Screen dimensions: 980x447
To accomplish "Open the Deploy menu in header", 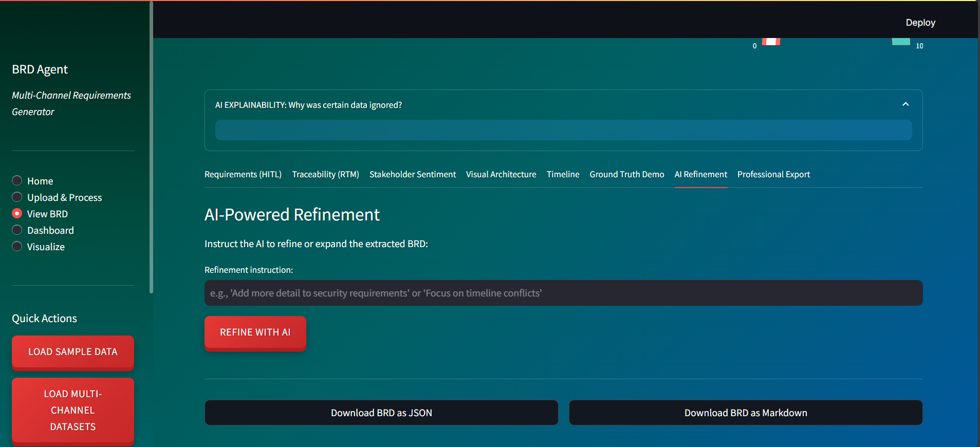I will pyautogui.click(x=920, y=23).
